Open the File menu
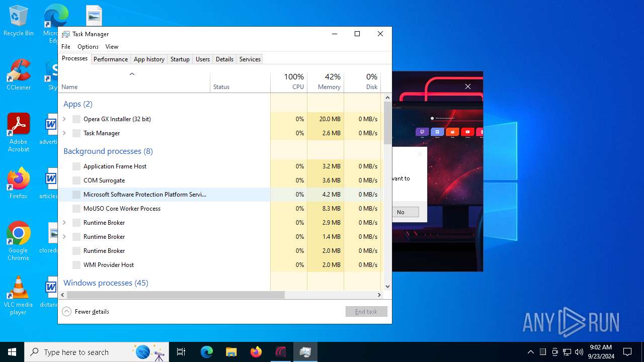This screenshot has height=362, width=644. click(x=66, y=47)
